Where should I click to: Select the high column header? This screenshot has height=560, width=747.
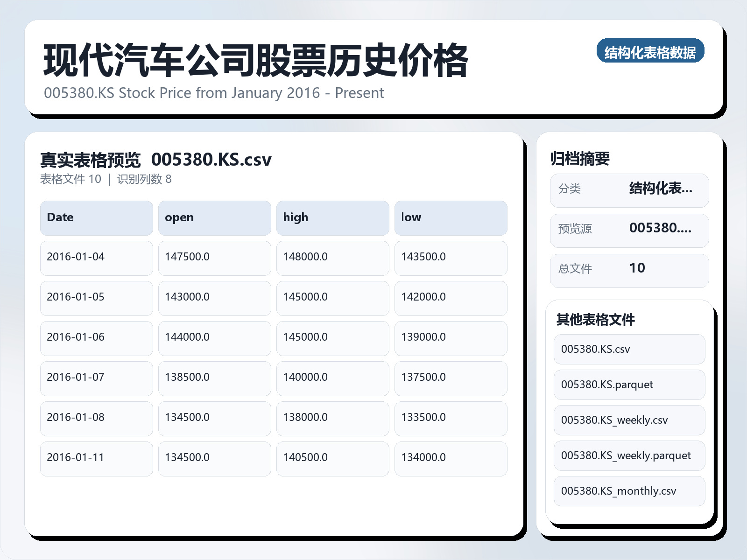click(332, 217)
